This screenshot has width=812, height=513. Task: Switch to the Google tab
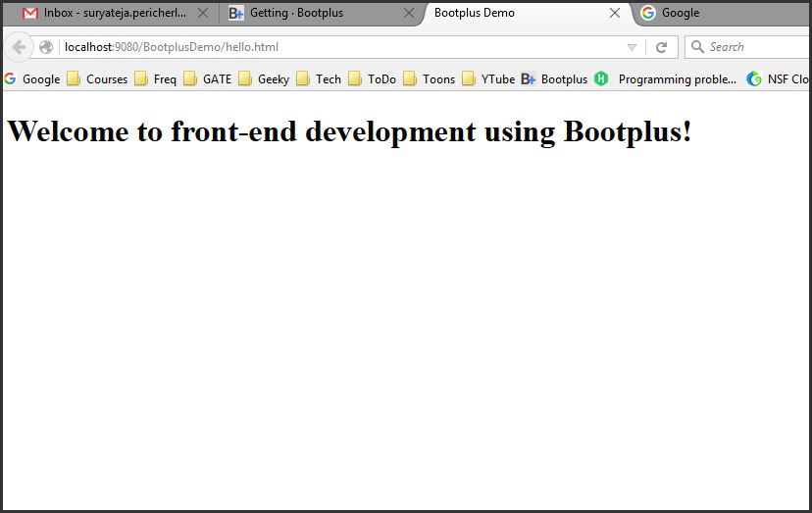tap(723, 13)
